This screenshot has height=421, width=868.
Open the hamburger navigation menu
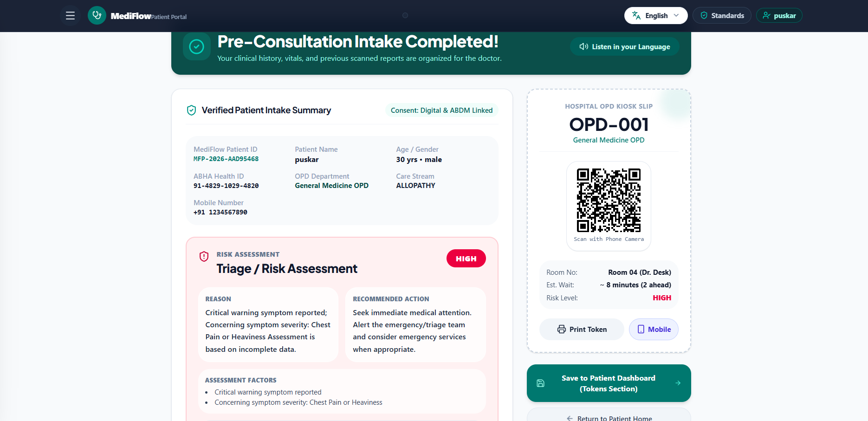pyautogui.click(x=70, y=16)
